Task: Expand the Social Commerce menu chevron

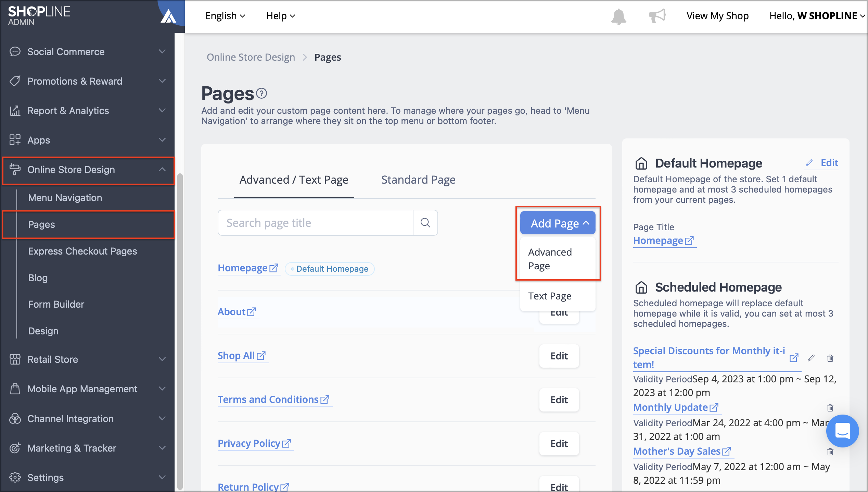Action: pyautogui.click(x=162, y=51)
